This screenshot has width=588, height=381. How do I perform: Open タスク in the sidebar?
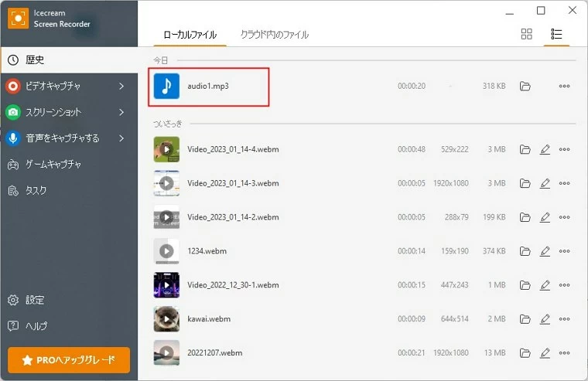[x=36, y=190]
